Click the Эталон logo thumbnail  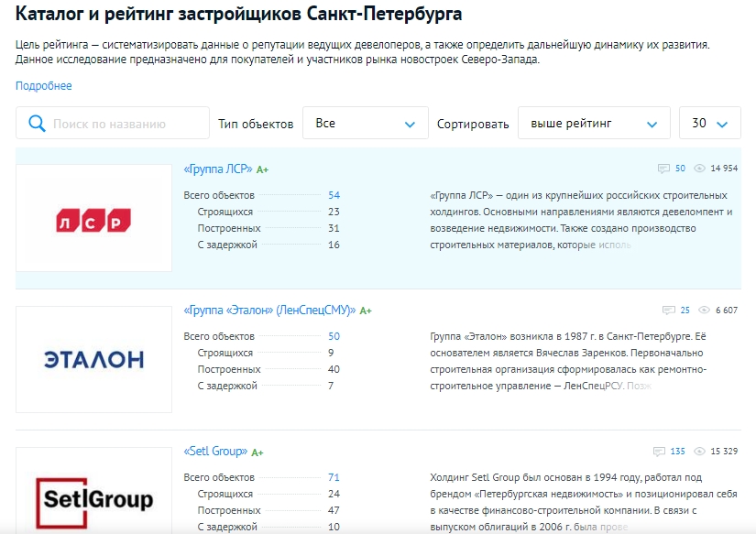click(93, 360)
